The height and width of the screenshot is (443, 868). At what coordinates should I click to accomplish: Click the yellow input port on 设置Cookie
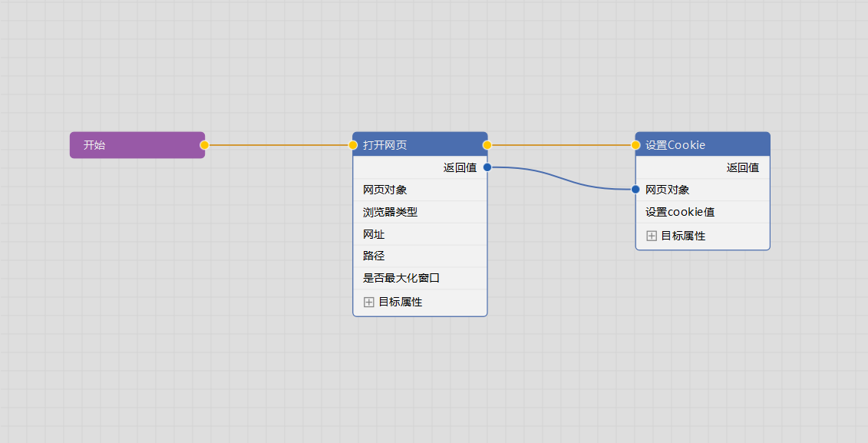pos(635,145)
